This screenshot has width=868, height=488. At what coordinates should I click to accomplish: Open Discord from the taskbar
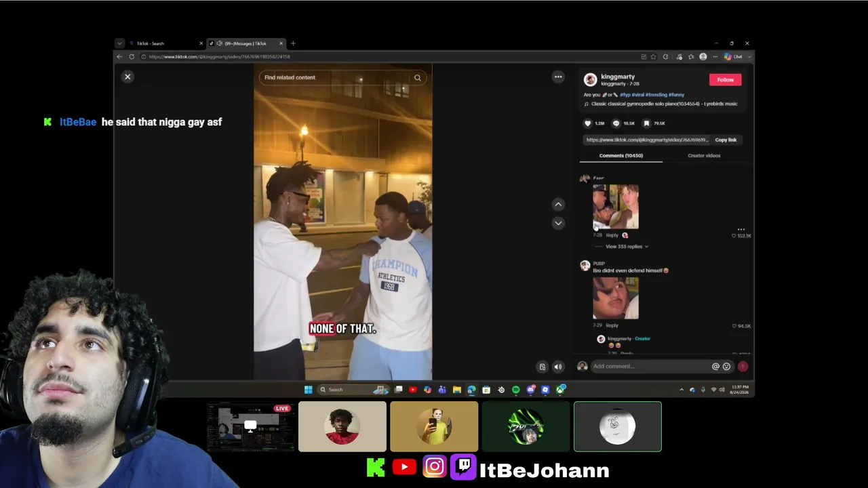coord(531,390)
